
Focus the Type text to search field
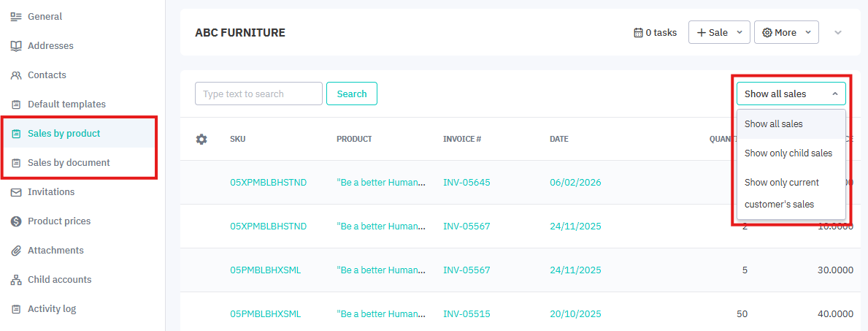click(x=258, y=94)
